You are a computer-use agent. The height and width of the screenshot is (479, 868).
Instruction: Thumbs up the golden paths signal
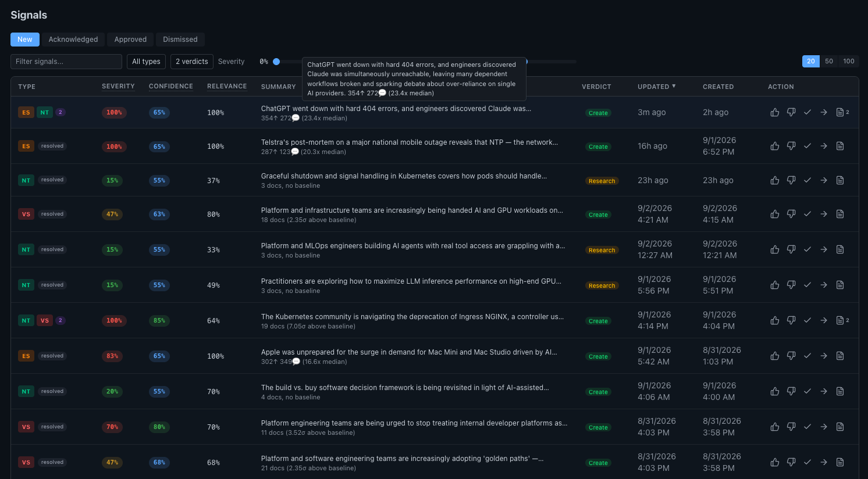point(775,462)
